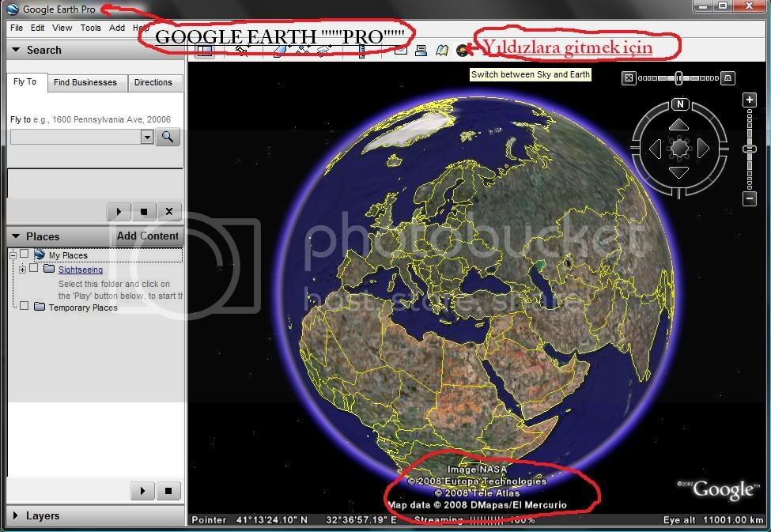Collapse the Places panel
The height and width of the screenshot is (532, 771).
[x=17, y=236]
